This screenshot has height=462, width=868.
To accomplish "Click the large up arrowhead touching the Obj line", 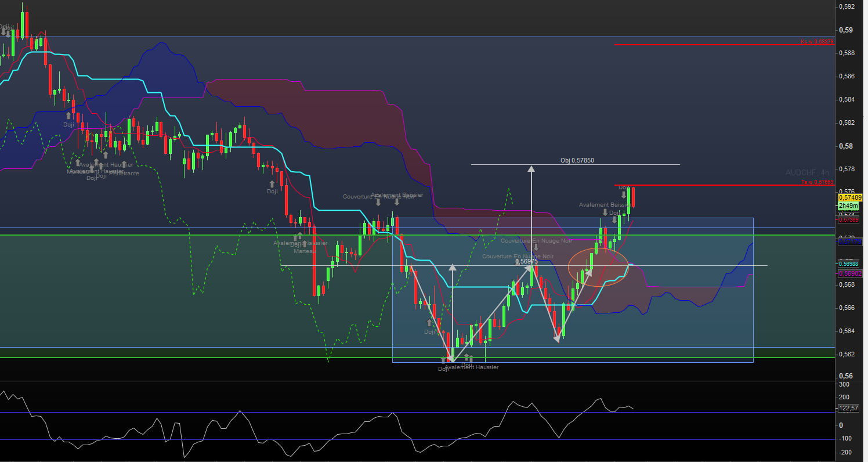I will tap(531, 169).
